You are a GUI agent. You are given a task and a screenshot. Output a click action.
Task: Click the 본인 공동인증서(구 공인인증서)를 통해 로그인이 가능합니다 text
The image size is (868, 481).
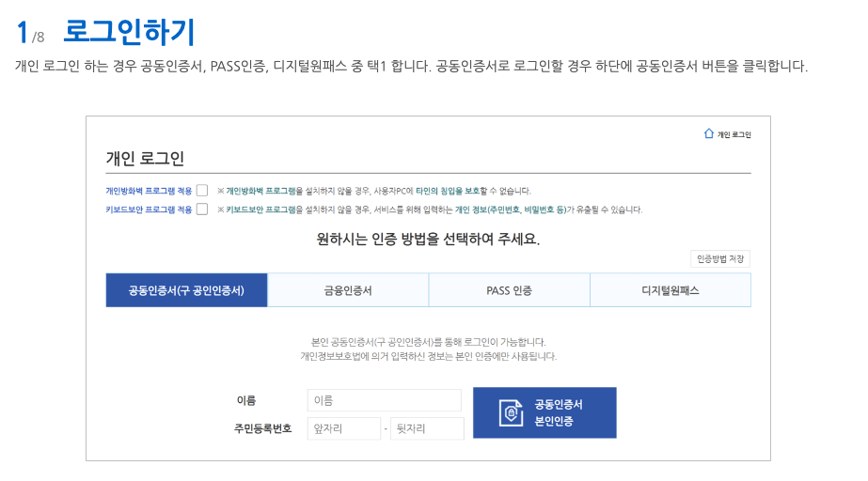[x=429, y=342]
